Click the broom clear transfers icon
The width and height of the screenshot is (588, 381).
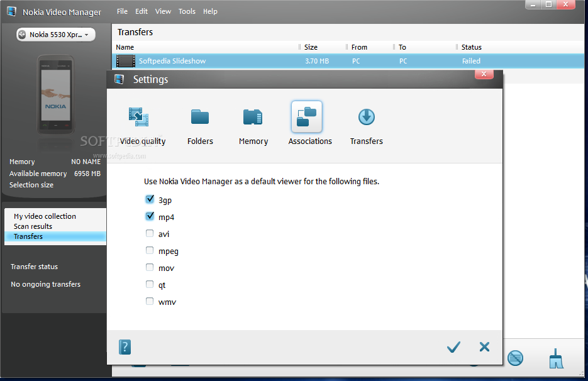coord(556,358)
